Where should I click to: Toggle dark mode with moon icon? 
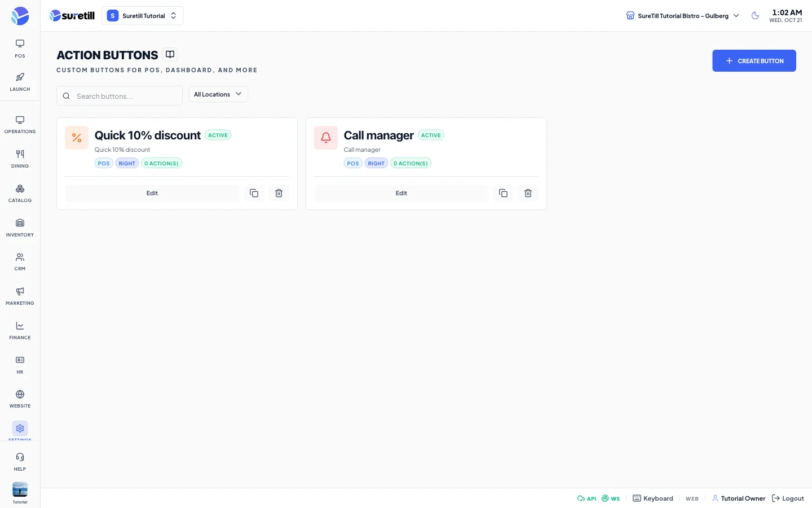[x=755, y=16]
